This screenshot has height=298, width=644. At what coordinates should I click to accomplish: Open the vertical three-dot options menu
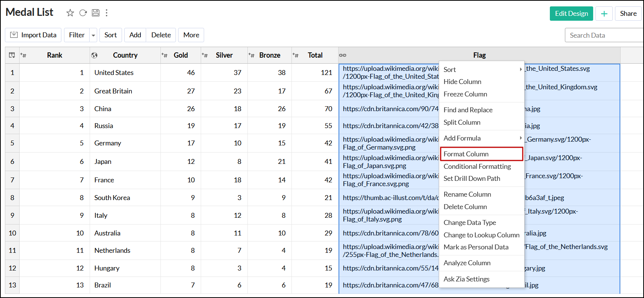click(x=107, y=13)
